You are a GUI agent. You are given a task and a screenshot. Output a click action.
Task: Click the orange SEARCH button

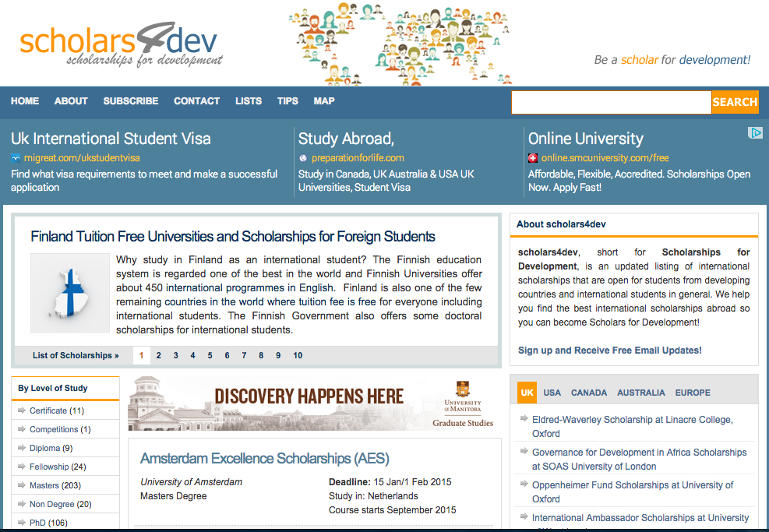click(735, 102)
